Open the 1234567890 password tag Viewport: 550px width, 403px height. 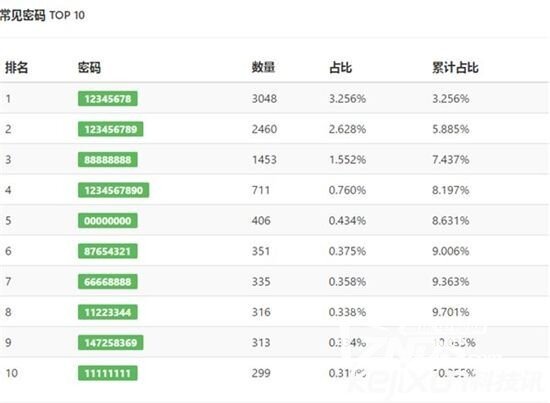pos(113,190)
